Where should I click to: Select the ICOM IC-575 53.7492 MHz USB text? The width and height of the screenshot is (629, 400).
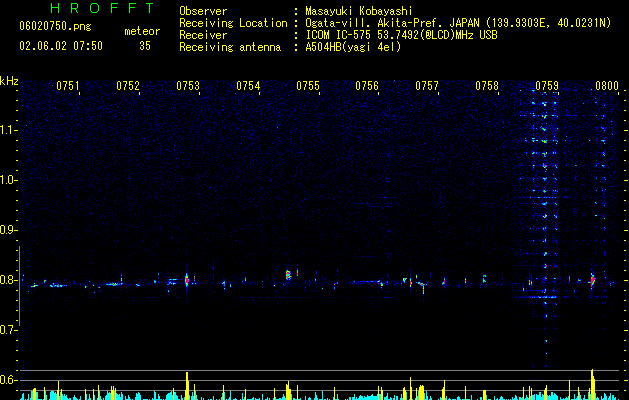click(402, 35)
